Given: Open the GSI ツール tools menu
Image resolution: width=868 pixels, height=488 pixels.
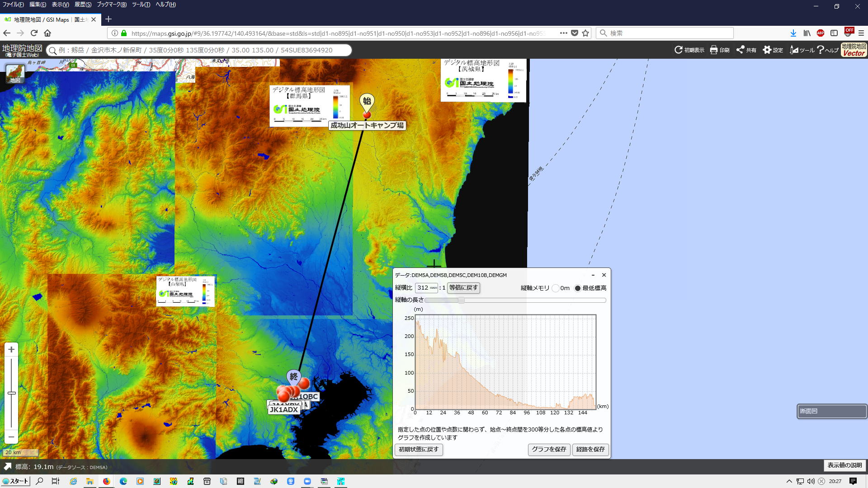Looking at the screenshot, I should [802, 50].
